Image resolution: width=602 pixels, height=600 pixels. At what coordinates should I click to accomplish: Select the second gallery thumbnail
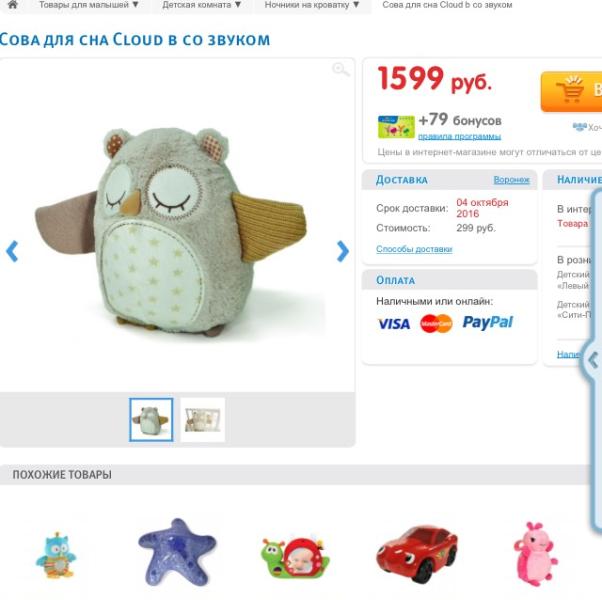pyautogui.click(x=203, y=420)
